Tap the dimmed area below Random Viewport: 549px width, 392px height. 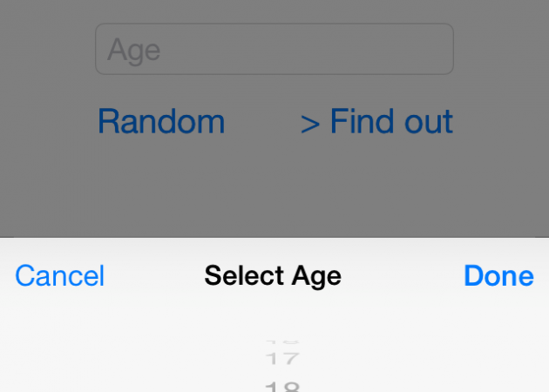(x=161, y=187)
